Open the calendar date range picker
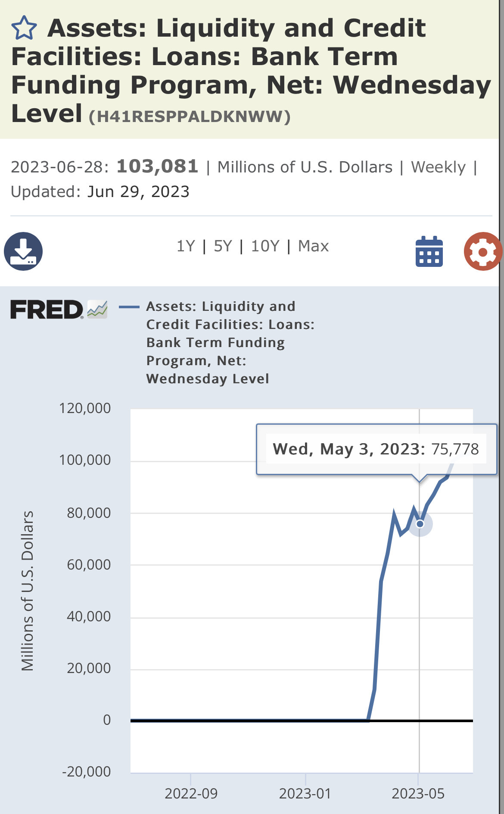Screen dimensions: 504x814 429,252
